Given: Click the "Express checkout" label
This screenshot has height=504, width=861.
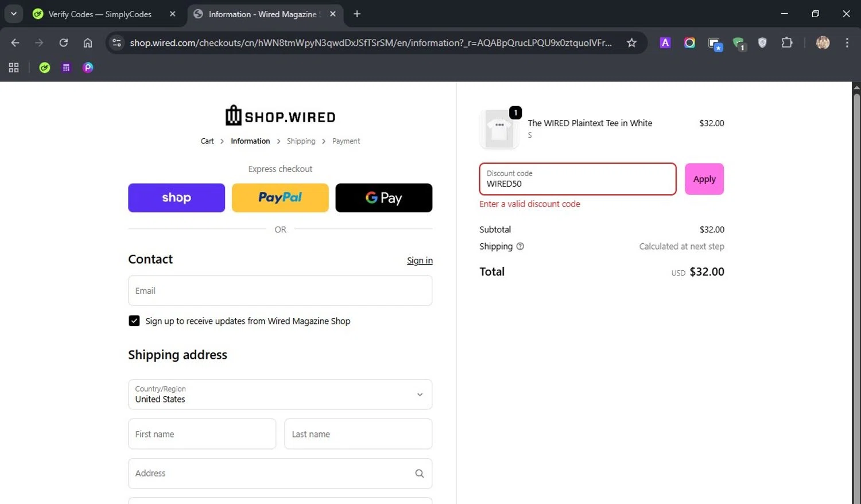Looking at the screenshot, I should 280,169.
